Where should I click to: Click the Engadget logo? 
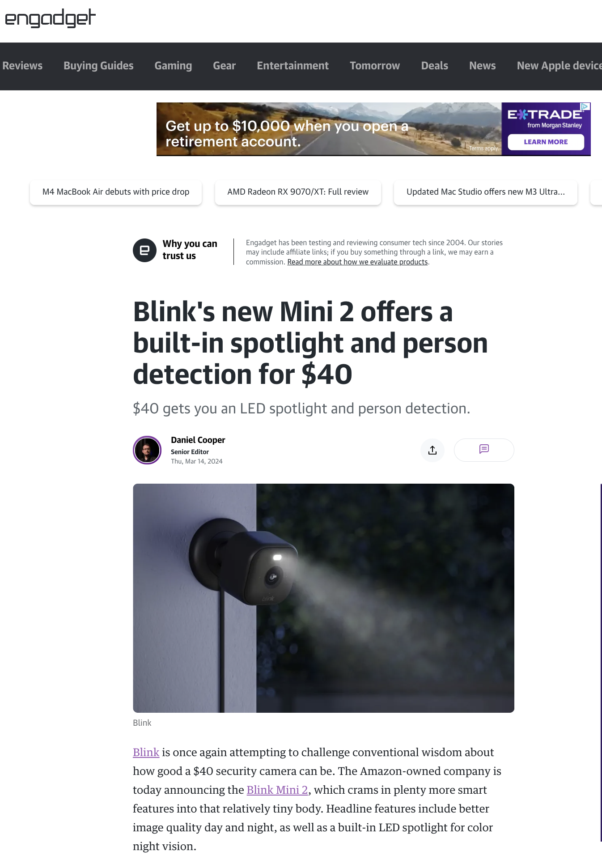point(50,18)
